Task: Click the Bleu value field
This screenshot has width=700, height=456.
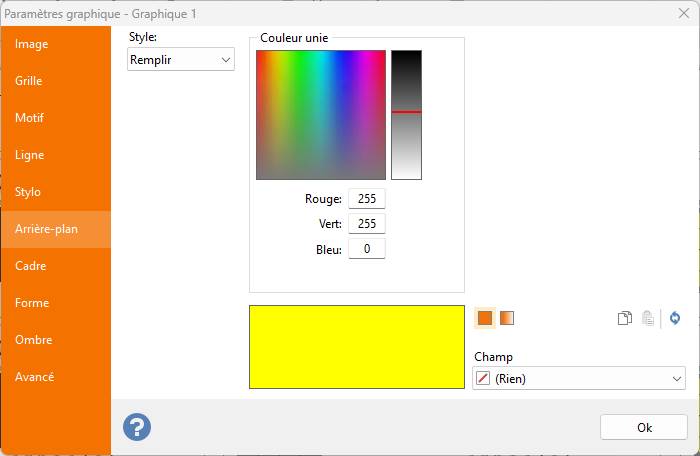Action: [x=366, y=249]
